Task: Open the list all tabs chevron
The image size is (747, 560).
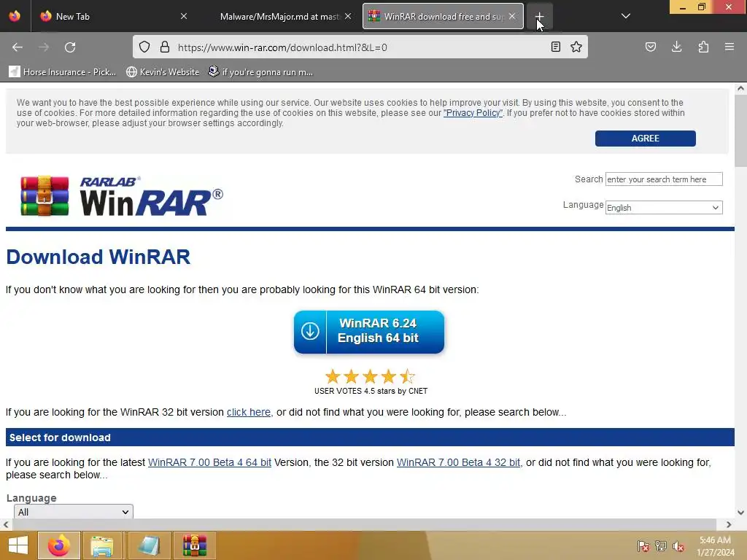Action: coord(625,16)
